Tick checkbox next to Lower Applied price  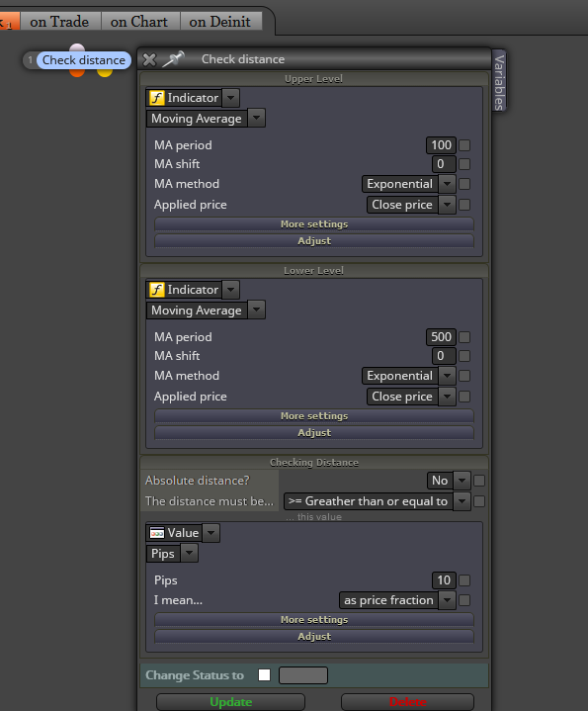click(464, 397)
